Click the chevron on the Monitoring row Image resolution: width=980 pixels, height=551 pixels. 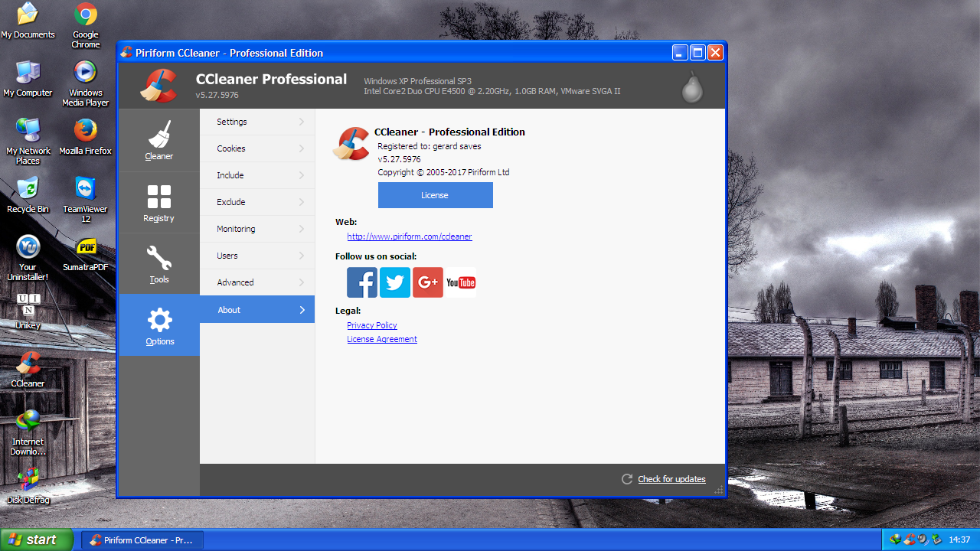tap(302, 229)
